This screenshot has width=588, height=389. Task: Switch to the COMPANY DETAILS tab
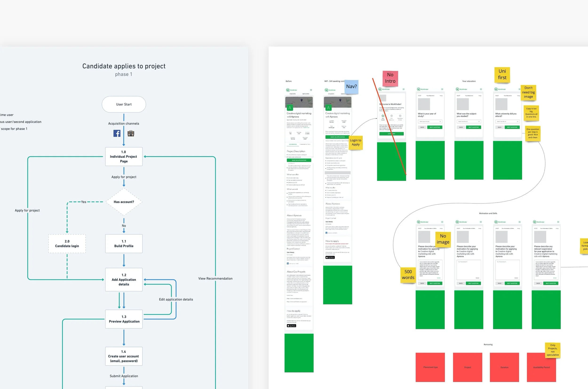[305, 144]
